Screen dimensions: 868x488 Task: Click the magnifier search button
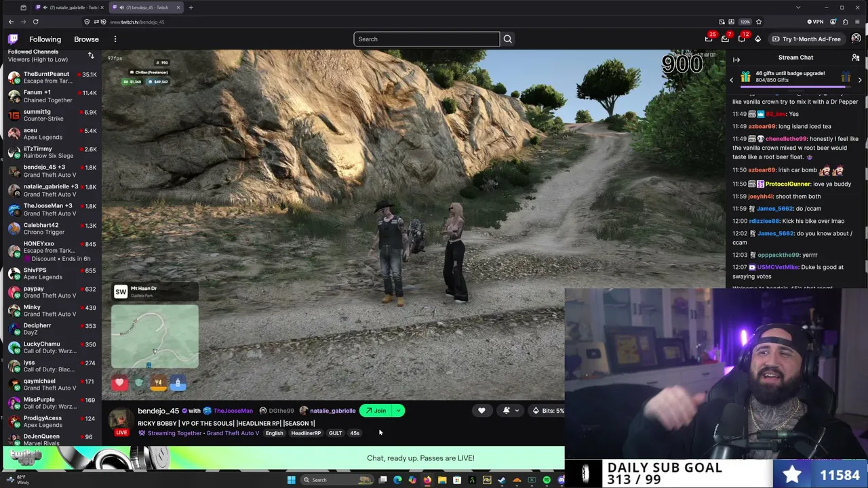[507, 39]
